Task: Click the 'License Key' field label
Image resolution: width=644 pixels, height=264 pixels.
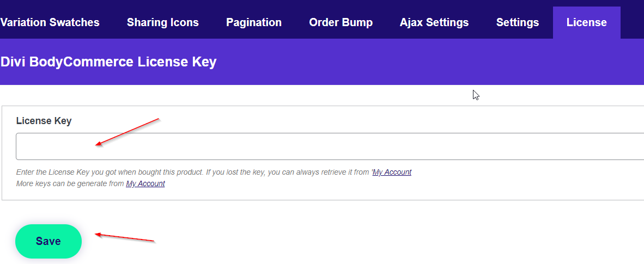Action: tap(44, 121)
